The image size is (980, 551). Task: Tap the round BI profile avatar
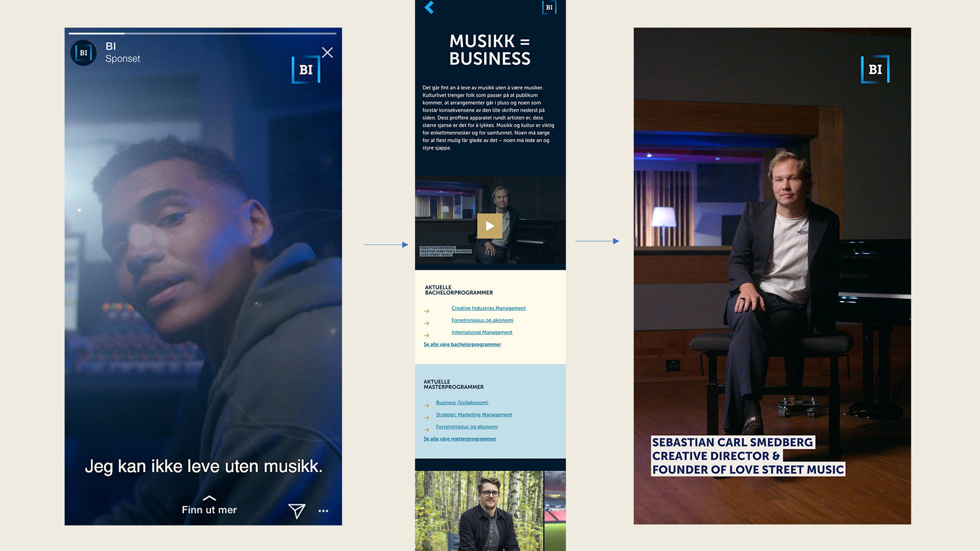pos(83,53)
